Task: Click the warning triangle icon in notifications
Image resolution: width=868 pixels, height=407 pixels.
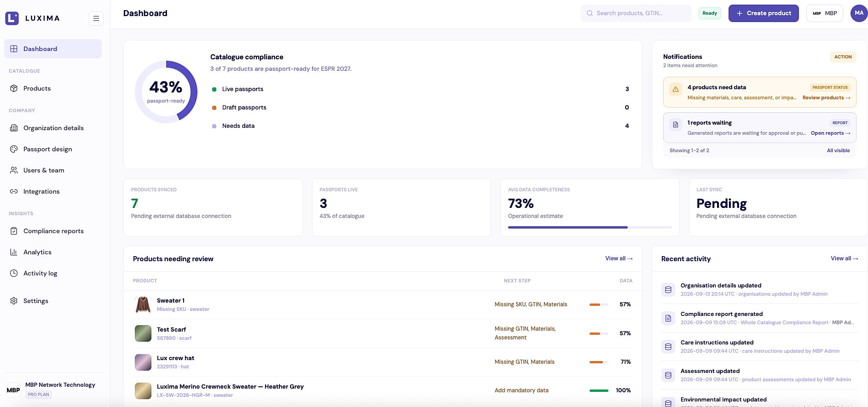Action: point(676,89)
